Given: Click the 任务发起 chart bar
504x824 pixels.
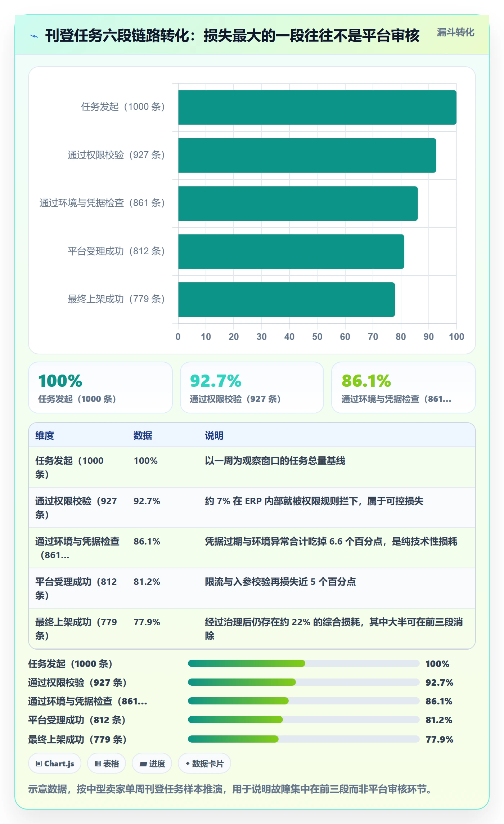Looking at the screenshot, I should click(x=317, y=107).
